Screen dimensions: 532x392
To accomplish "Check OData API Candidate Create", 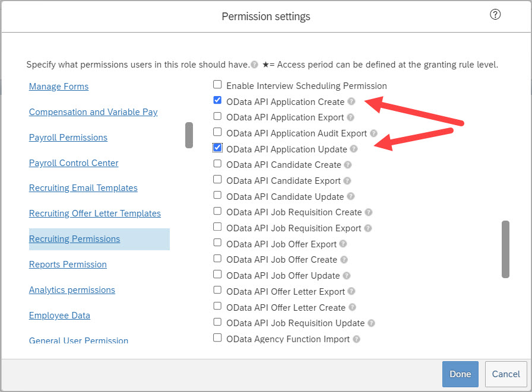I will coord(217,164).
